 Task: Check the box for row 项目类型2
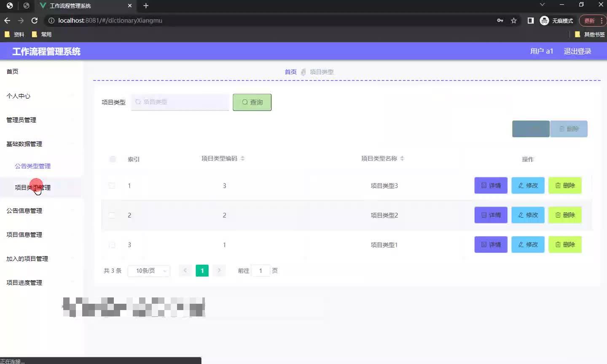112,215
